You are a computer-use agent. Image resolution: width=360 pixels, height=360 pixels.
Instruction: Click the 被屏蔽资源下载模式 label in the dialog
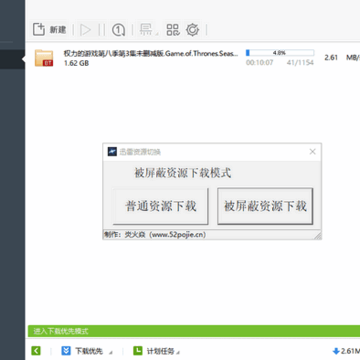pos(183,173)
